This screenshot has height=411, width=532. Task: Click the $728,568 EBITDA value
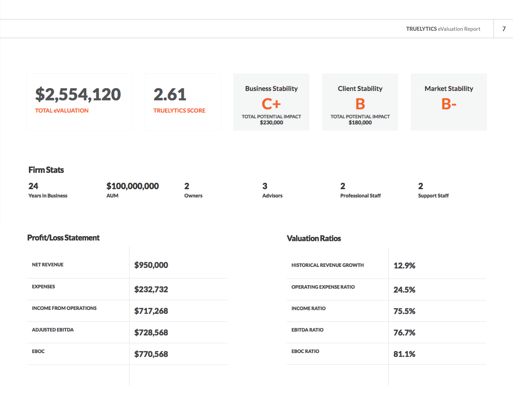click(151, 333)
